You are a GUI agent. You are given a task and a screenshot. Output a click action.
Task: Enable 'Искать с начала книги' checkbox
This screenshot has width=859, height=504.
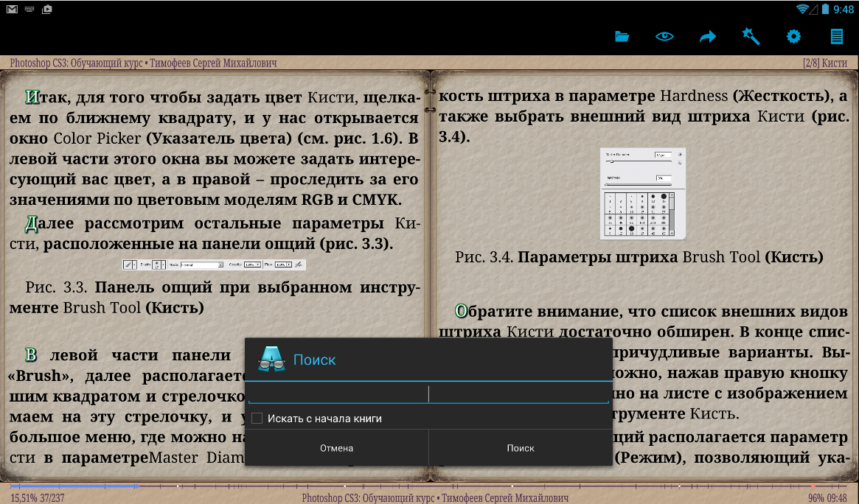pyautogui.click(x=257, y=419)
